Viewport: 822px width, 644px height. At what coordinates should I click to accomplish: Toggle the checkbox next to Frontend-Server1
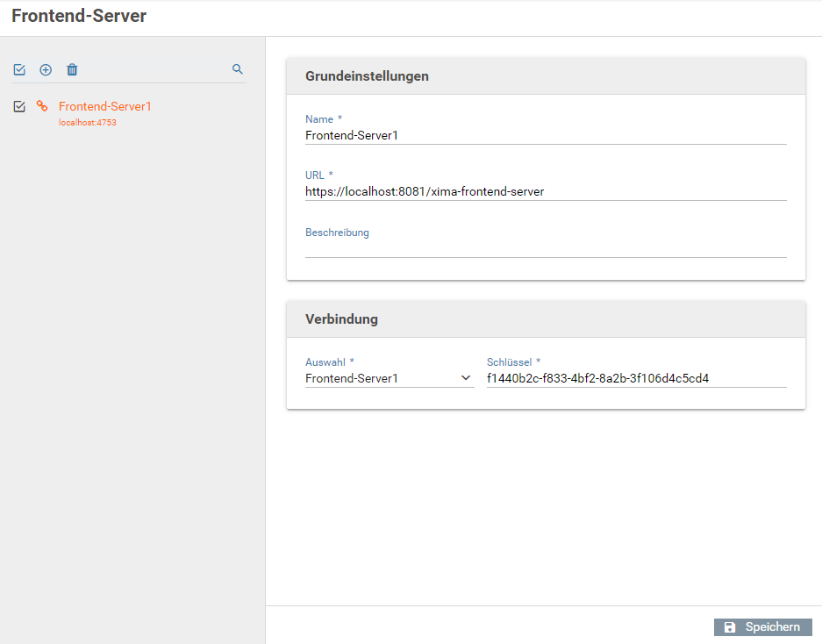tap(19, 106)
